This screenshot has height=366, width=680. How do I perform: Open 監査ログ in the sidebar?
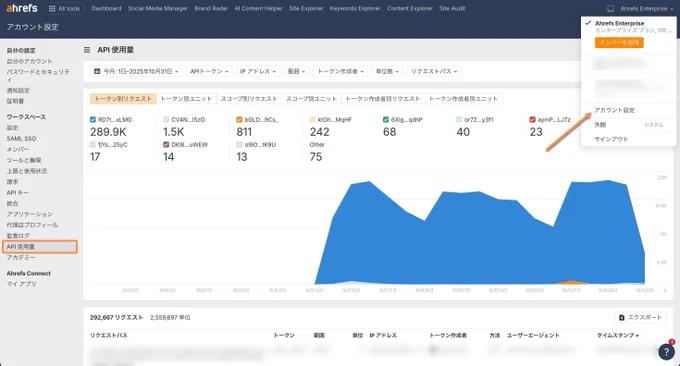pyautogui.click(x=18, y=236)
